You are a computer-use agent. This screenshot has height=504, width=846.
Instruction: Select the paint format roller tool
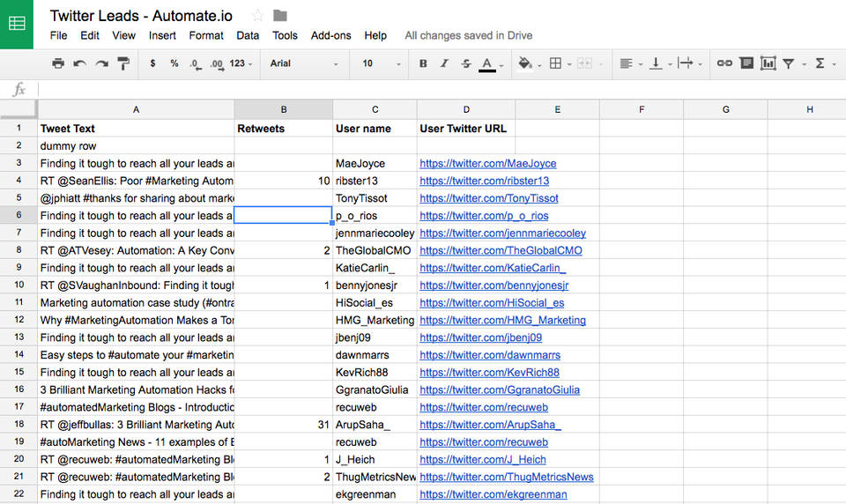coord(123,63)
